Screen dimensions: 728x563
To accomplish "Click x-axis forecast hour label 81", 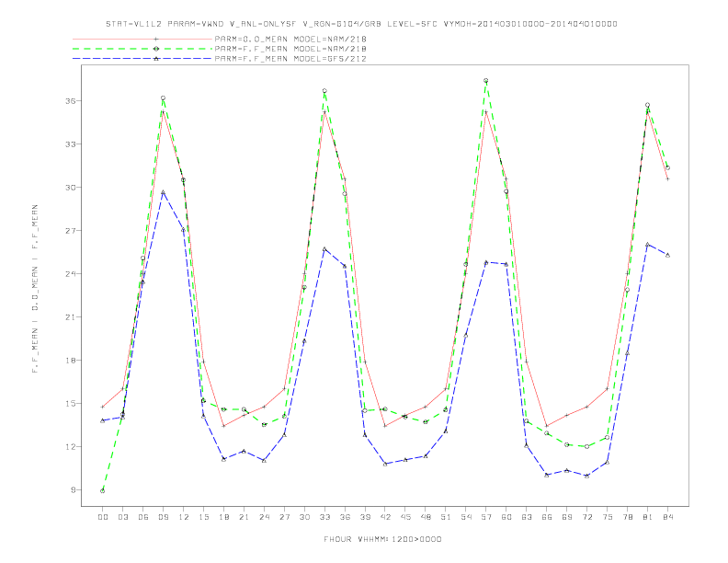I will click(x=648, y=517).
